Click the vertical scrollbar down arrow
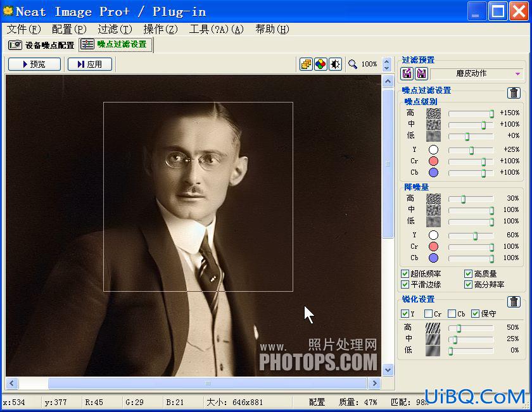 pos(388,370)
